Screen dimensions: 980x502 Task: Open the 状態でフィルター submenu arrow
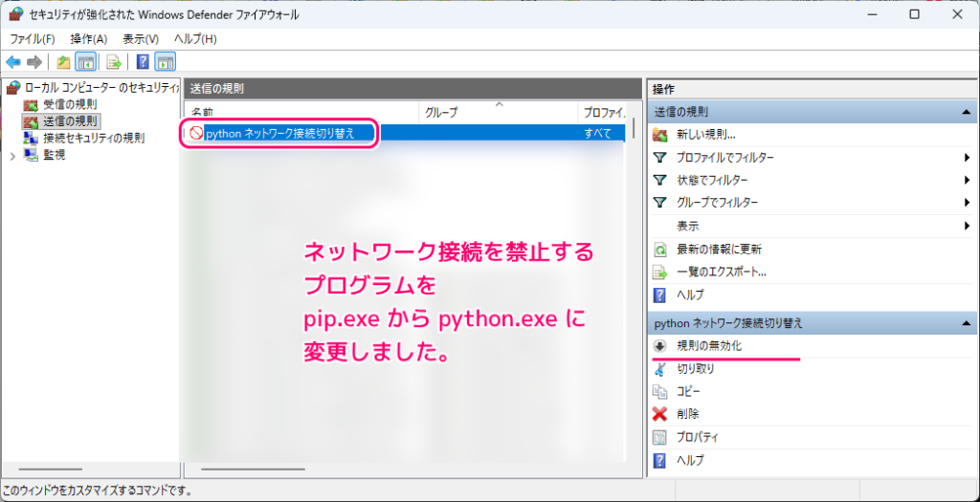pos(967,180)
